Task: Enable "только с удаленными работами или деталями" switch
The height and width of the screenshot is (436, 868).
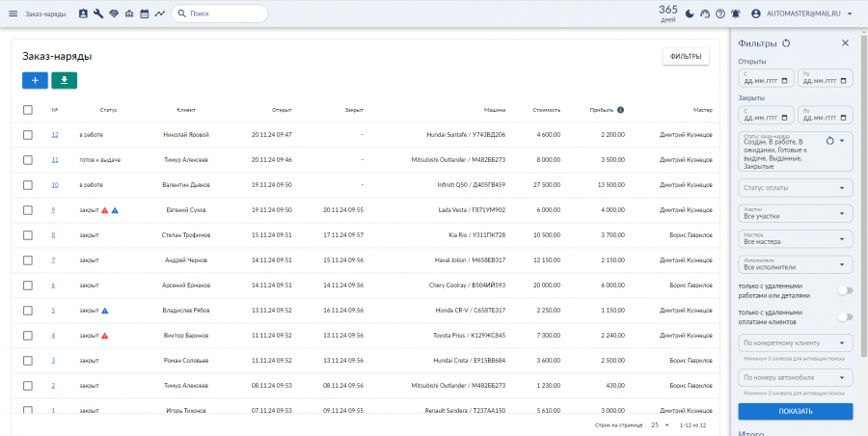Action: pos(845,291)
